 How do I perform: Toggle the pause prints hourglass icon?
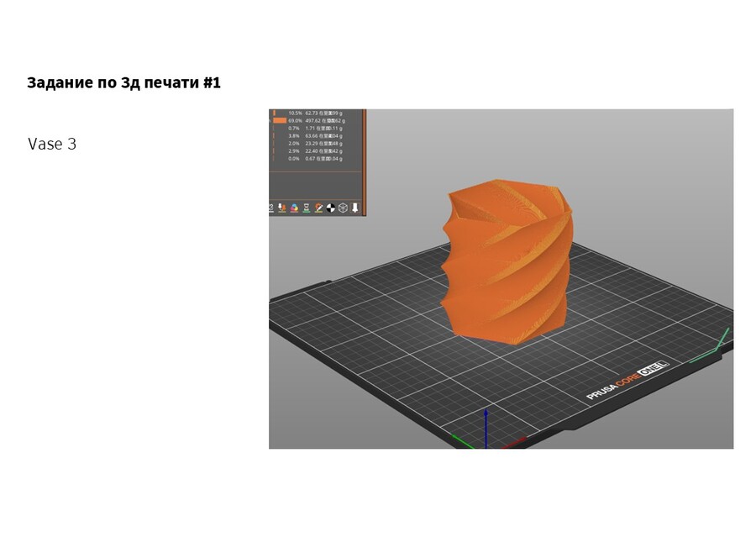point(306,208)
